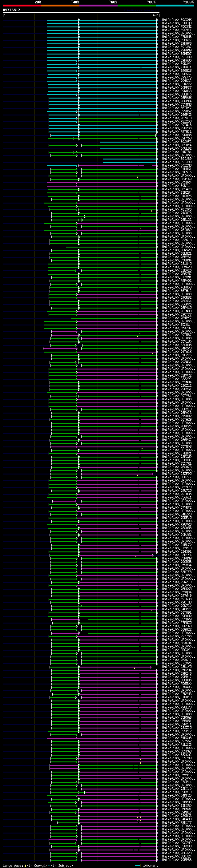Select hit UniRef100_A8ISP5
The image size is (197, 868).
pos(177,210)
